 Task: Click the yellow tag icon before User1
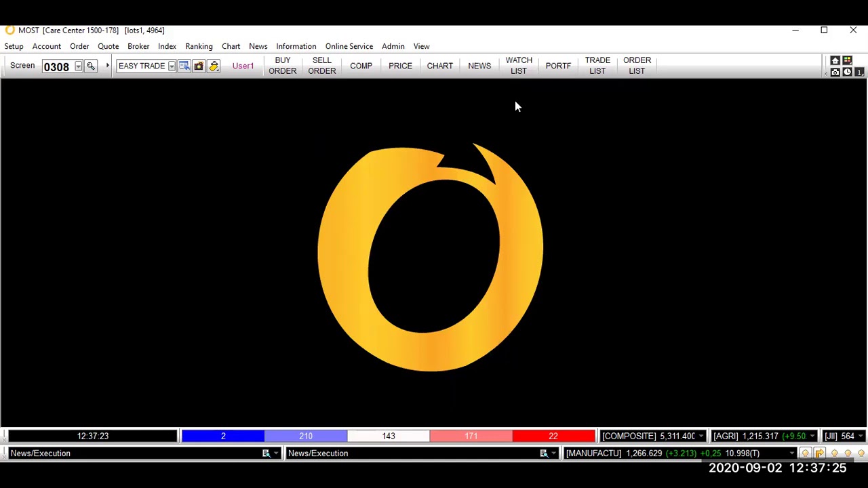[x=214, y=66]
